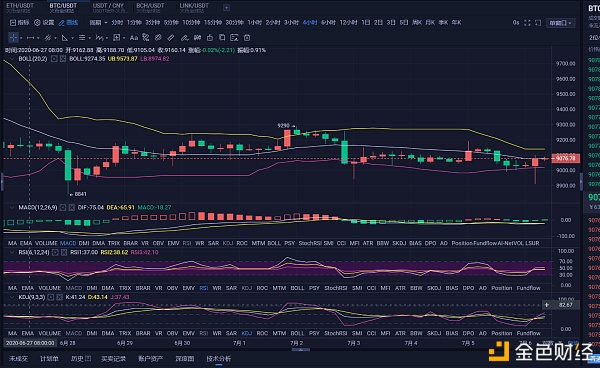Choose VOLUME in the MACD panel indicator row
Viewport: 600px width, 368px height.
pos(46,243)
